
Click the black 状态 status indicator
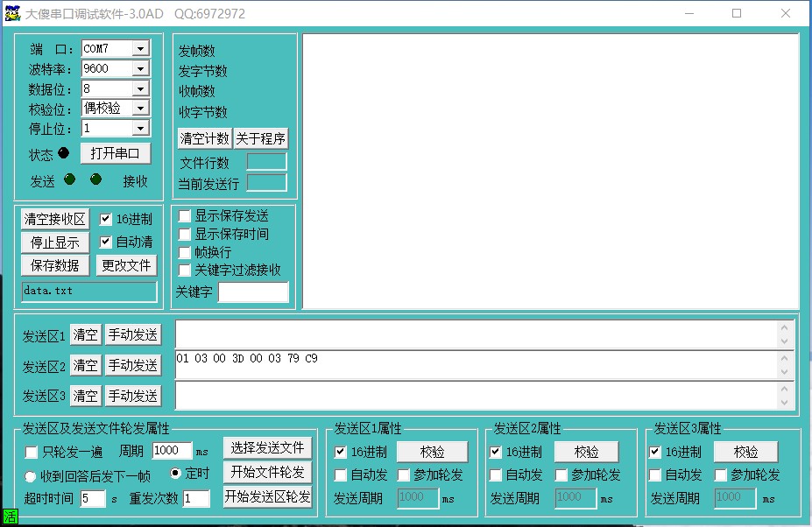[x=63, y=152]
